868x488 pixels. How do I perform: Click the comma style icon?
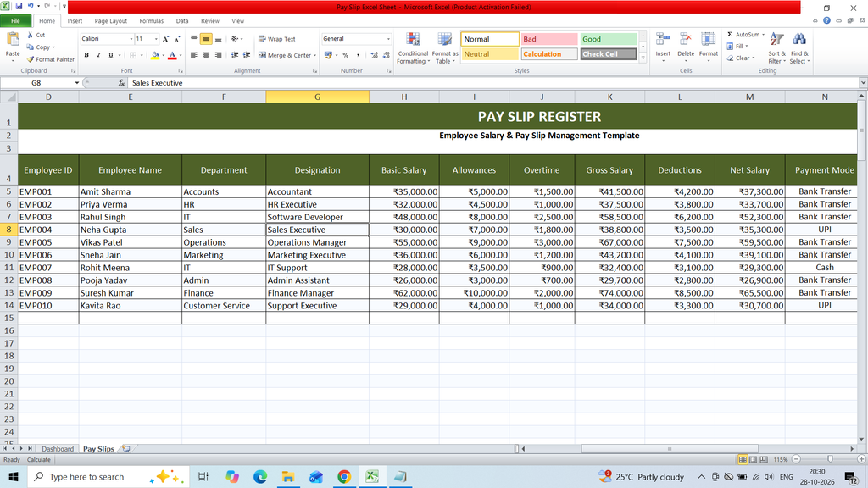click(x=358, y=55)
